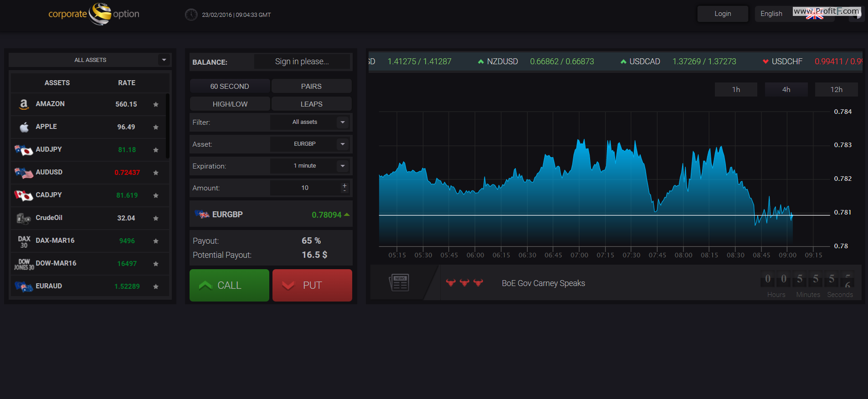Click the DOW-MAR16 rate 16497
Viewport: 868px width, 399px height.
click(127, 264)
